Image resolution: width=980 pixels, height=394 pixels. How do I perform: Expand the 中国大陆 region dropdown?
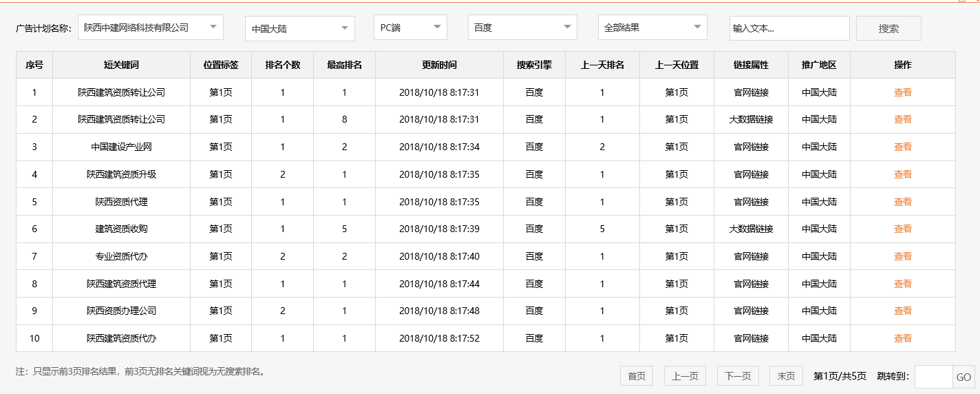click(300, 29)
